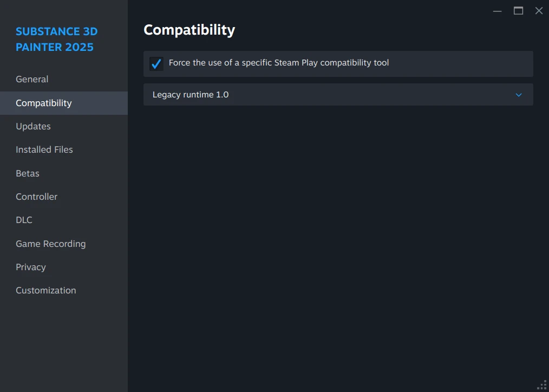The width and height of the screenshot is (549, 392).
Task: Maximize the properties window
Action: 518,11
